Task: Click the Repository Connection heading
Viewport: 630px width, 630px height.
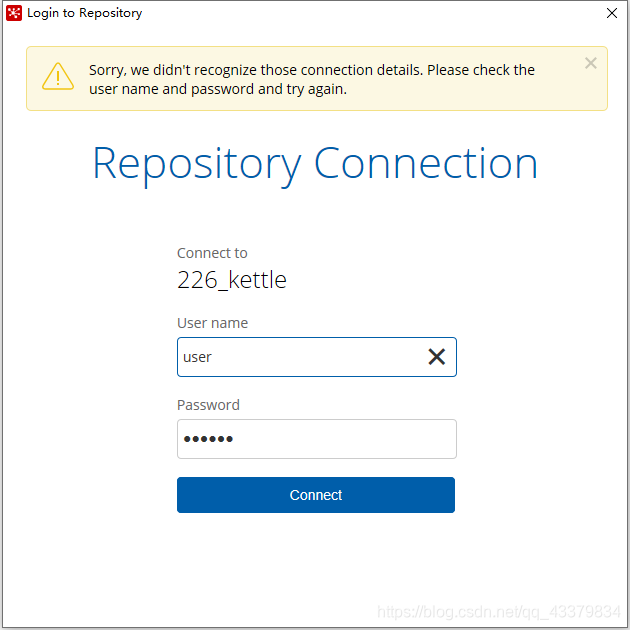Action: point(315,165)
